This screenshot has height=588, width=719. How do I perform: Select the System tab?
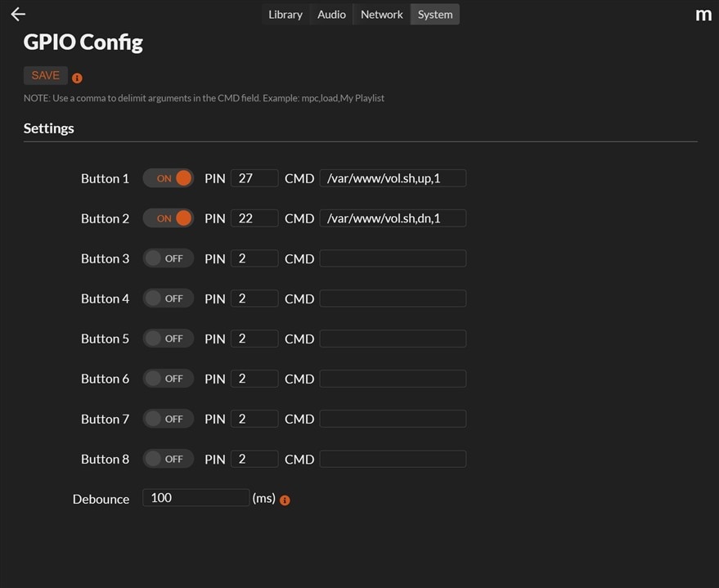tap(435, 15)
